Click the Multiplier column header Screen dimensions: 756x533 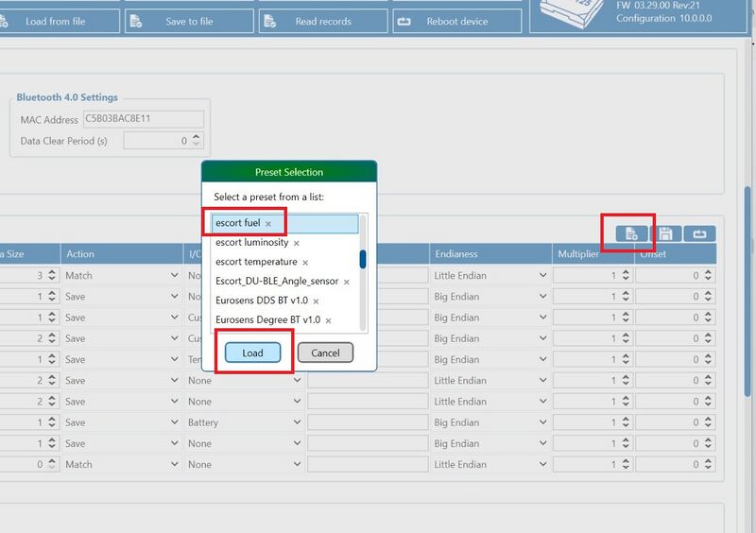[x=593, y=253]
